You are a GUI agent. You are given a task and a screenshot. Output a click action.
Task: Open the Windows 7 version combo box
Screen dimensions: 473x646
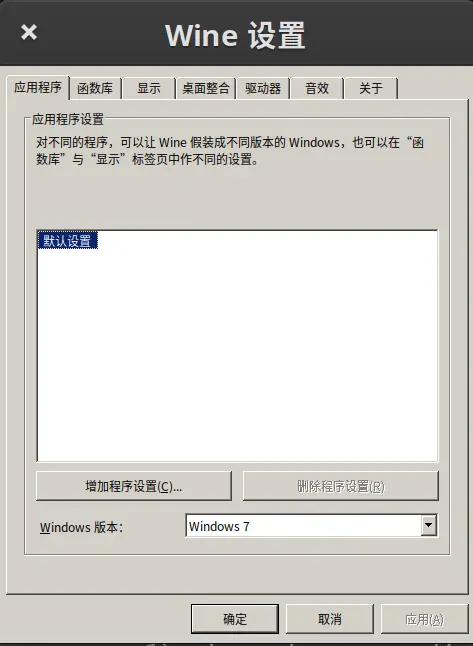click(x=311, y=526)
